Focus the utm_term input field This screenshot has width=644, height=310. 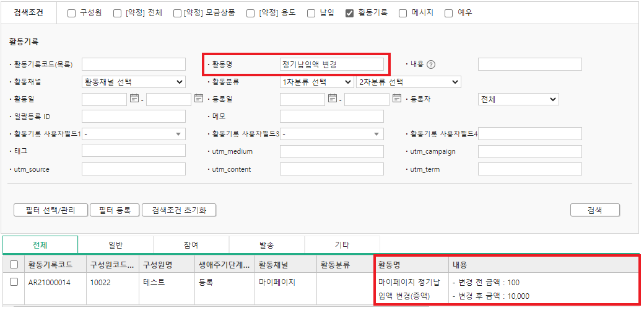pyautogui.click(x=530, y=169)
